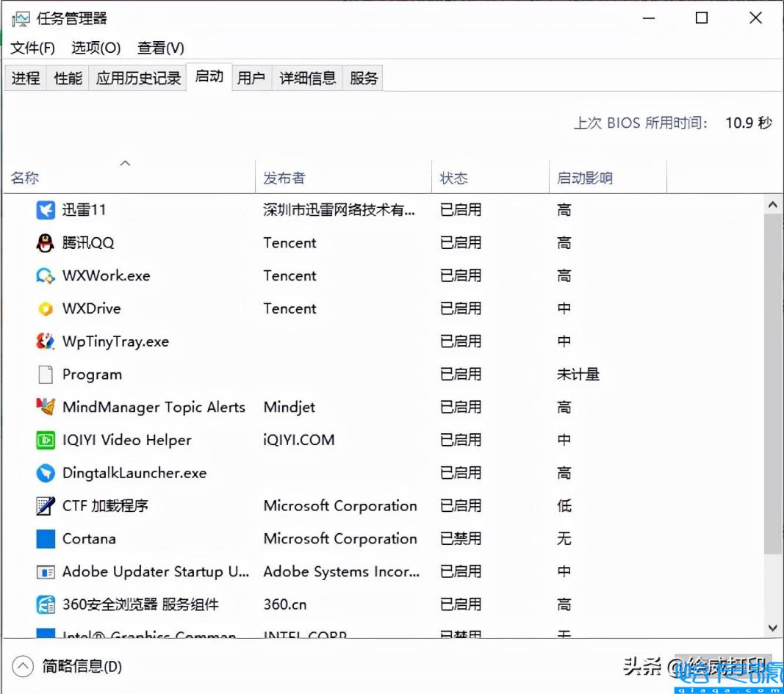Select the WXWork.exe app icon
The image size is (784, 694).
pos(46,275)
